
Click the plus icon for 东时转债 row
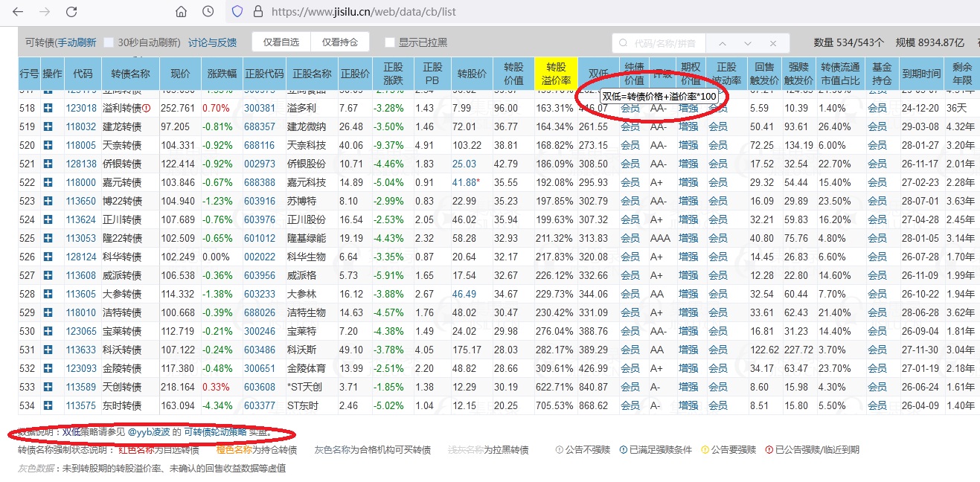click(x=48, y=405)
